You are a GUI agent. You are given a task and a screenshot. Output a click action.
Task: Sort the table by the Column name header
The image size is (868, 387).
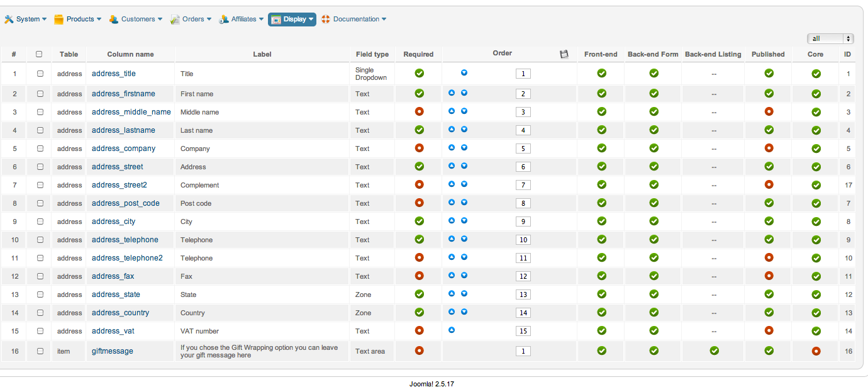(130, 55)
